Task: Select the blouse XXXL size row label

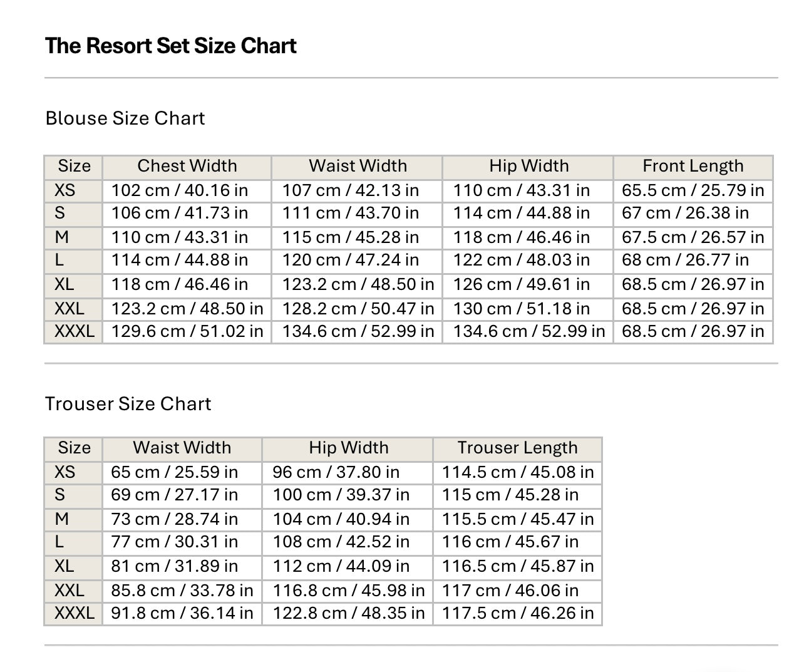Action: (x=74, y=331)
